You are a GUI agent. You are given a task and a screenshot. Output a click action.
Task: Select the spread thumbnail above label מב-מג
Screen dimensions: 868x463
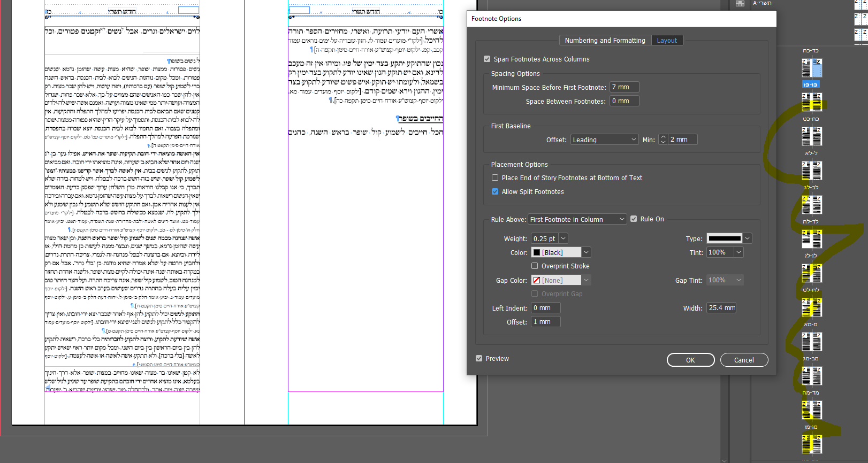811,342
